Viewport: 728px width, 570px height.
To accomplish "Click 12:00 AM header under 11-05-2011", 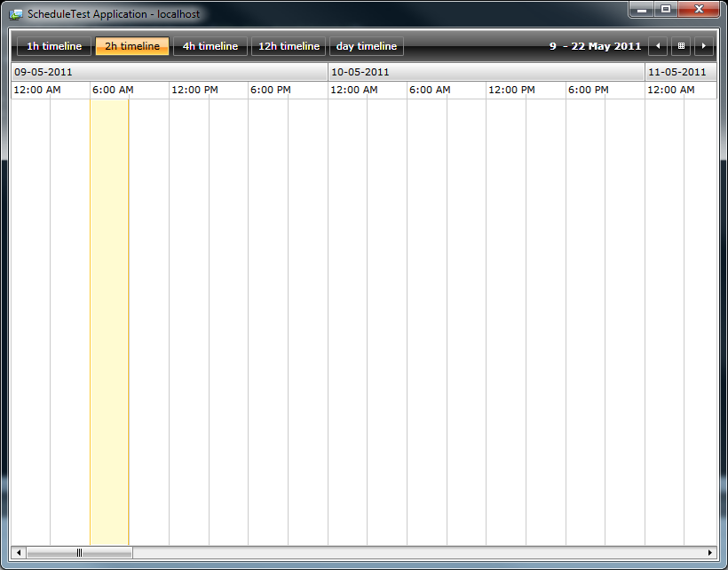I will point(681,90).
